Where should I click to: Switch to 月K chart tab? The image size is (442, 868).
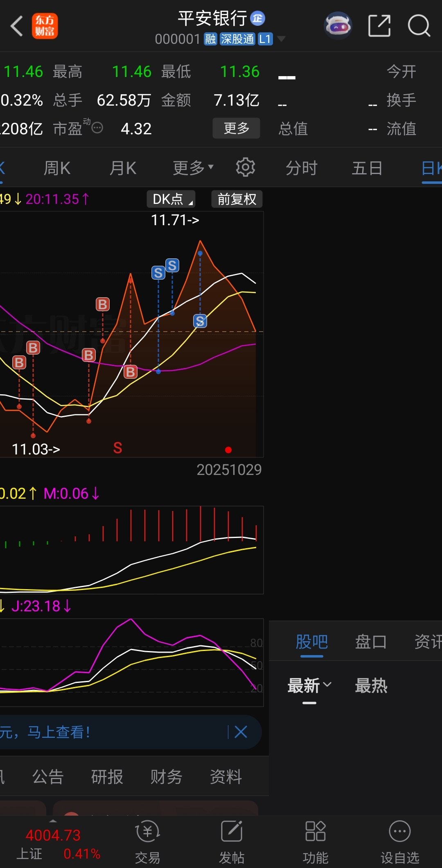pos(123,168)
